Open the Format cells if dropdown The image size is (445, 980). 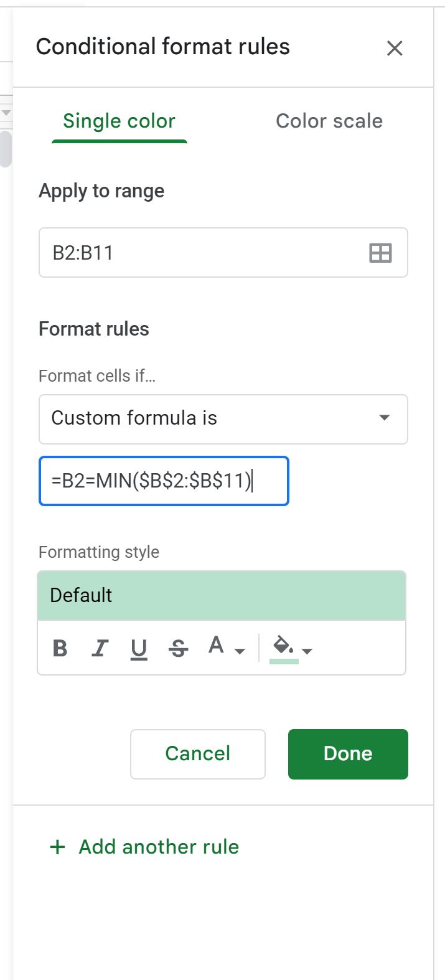click(x=223, y=418)
